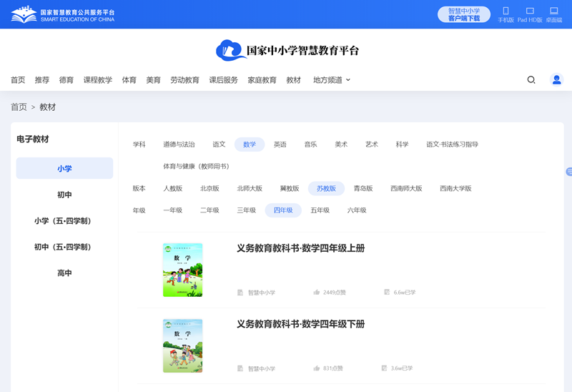572x392 pixels.
Task: Select 初中 in the sidebar
Action: [64, 195]
